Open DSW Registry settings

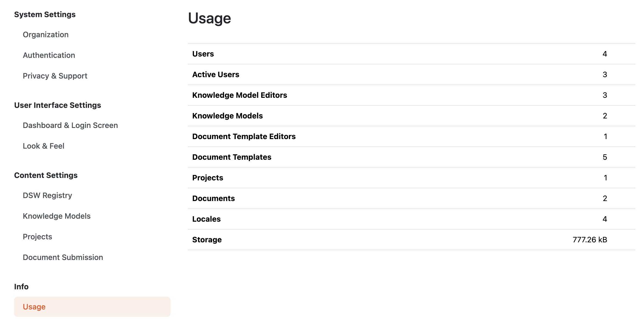(x=48, y=196)
